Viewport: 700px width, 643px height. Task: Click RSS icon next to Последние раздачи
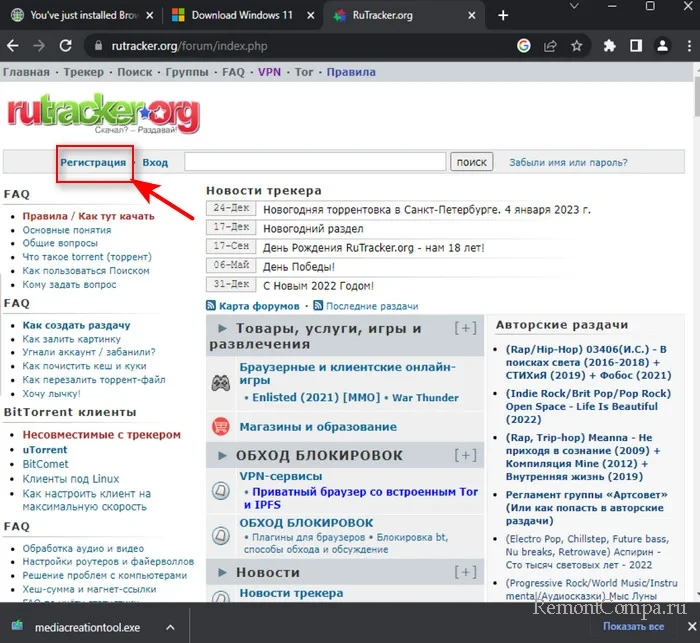318,306
